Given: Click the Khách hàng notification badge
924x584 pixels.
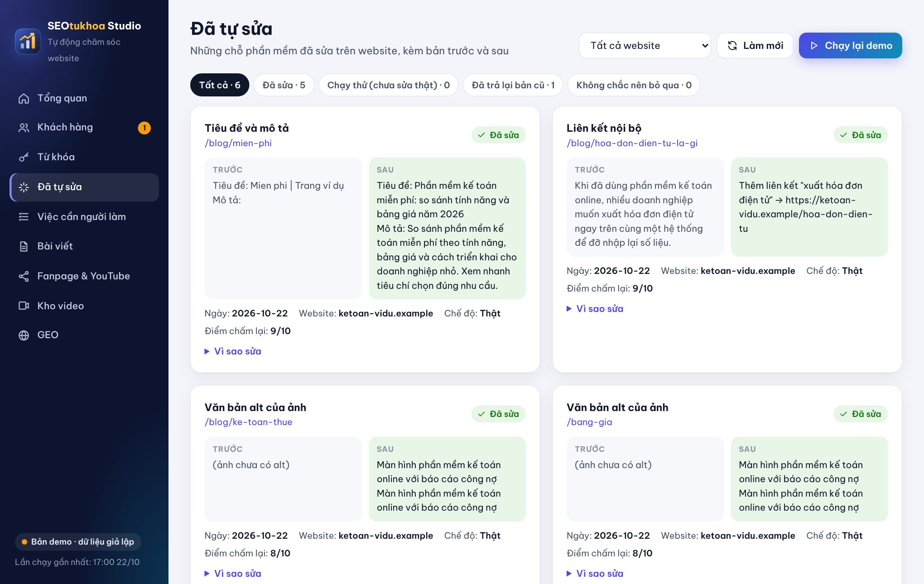Looking at the screenshot, I should [144, 128].
